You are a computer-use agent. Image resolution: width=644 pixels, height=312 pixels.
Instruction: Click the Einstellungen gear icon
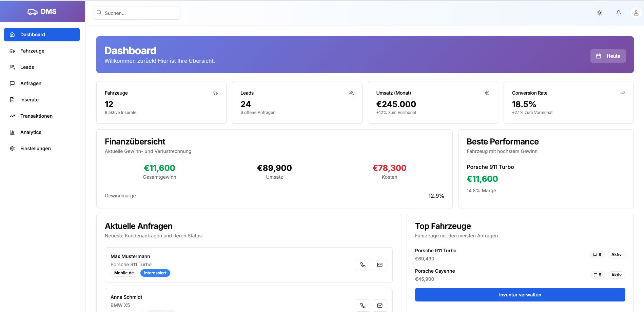pos(12,149)
